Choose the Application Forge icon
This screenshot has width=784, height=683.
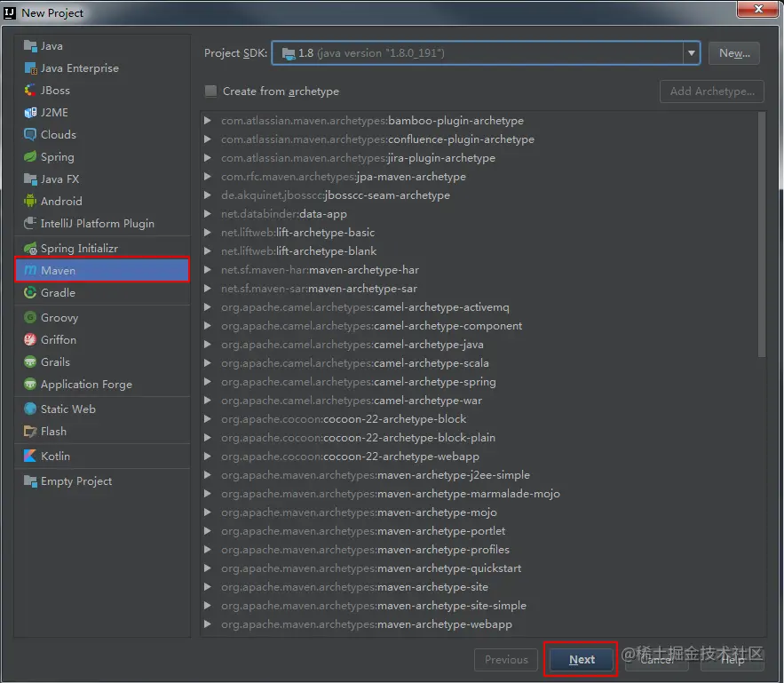(30, 384)
